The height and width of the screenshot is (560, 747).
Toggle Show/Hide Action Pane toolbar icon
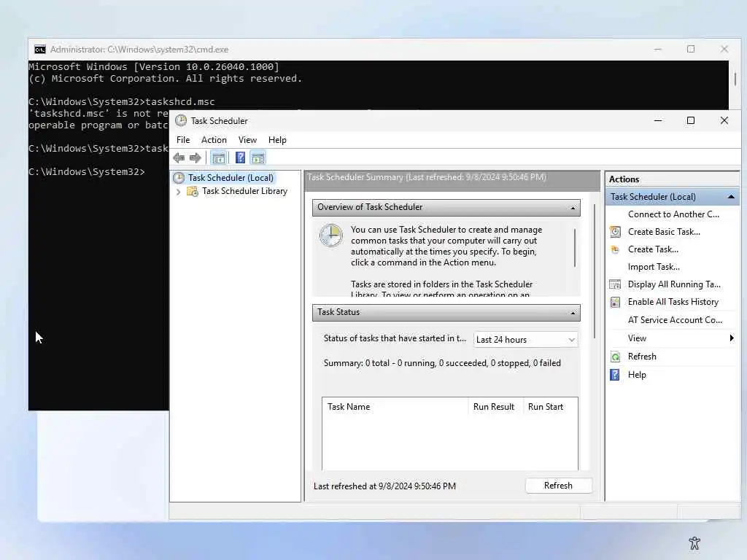[258, 158]
